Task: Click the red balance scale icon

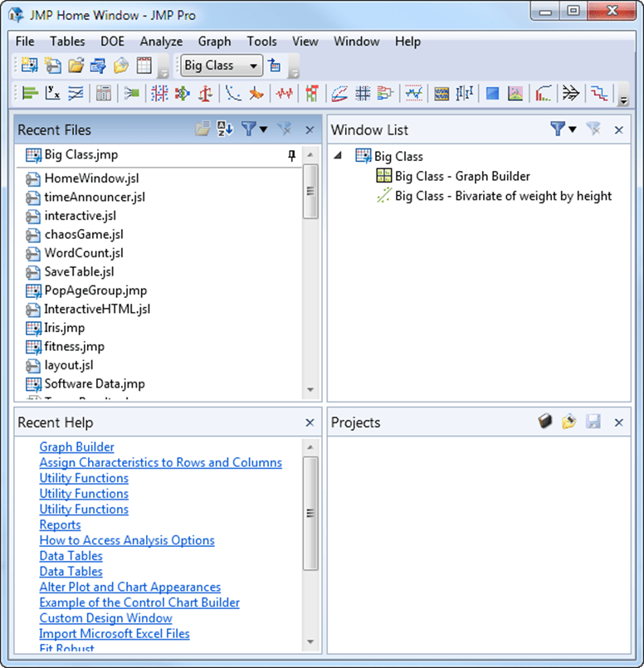Action: pyautogui.click(x=205, y=93)
